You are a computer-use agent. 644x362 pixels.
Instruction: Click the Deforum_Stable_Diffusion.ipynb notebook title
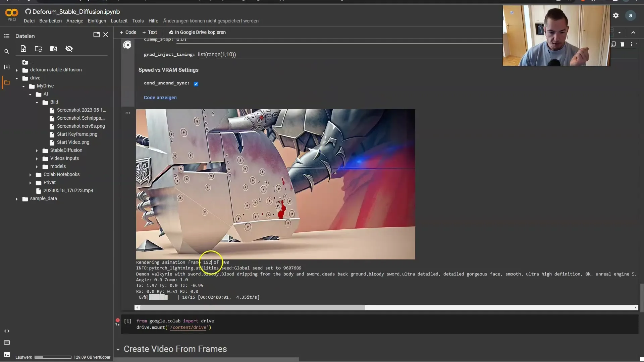tap(76, 12)
